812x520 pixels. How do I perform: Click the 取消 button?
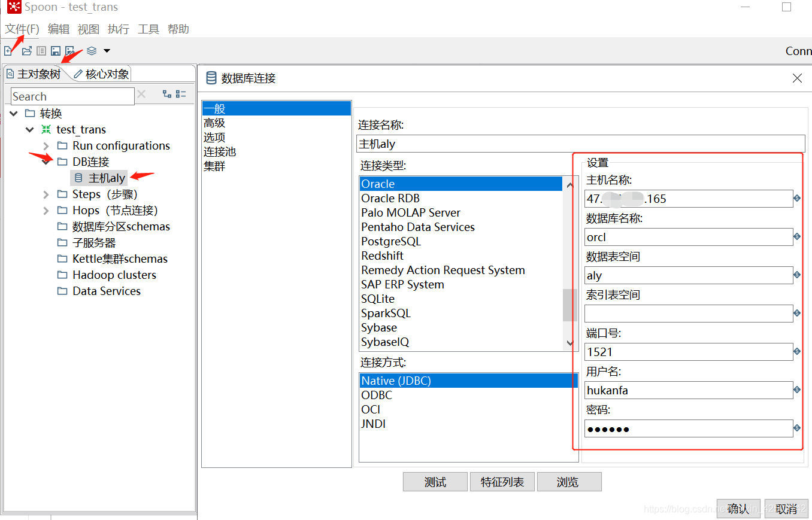786,509
